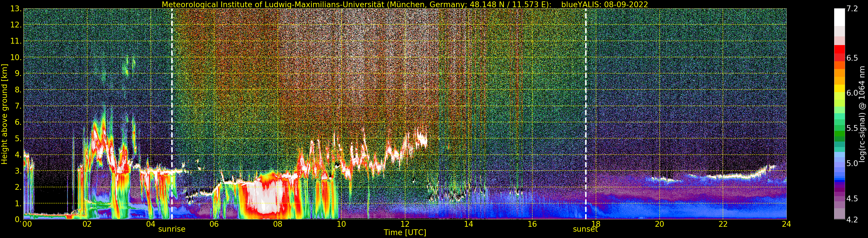Click the time-axis tick label '14'
This screenshot has height=238, width=868.
tap(468, 224)
